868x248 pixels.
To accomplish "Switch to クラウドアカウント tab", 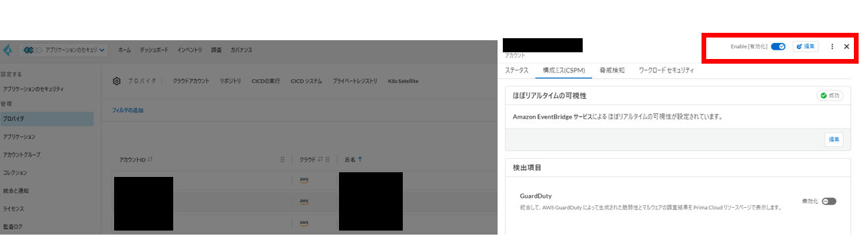I will coord(191,81).
